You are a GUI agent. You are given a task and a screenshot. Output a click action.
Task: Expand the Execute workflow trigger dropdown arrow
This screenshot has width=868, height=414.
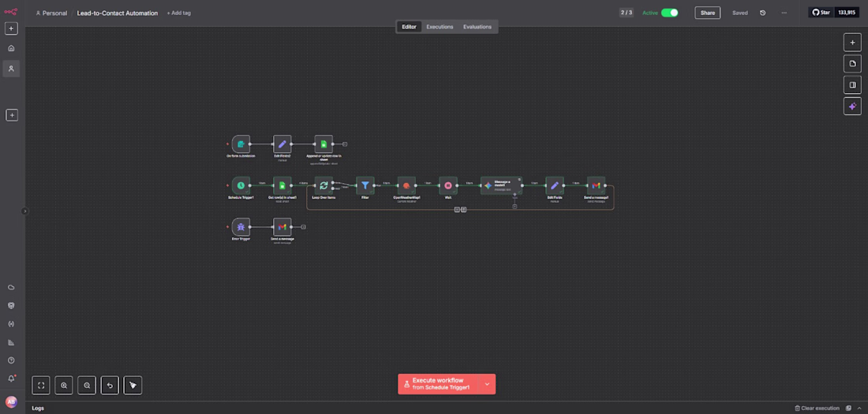tap(487, 384)
